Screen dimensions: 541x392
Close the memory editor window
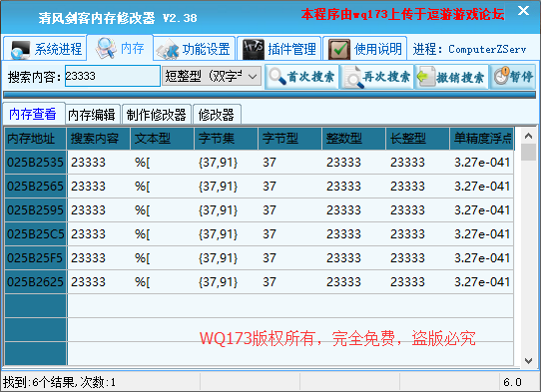[x=523, y=11]
